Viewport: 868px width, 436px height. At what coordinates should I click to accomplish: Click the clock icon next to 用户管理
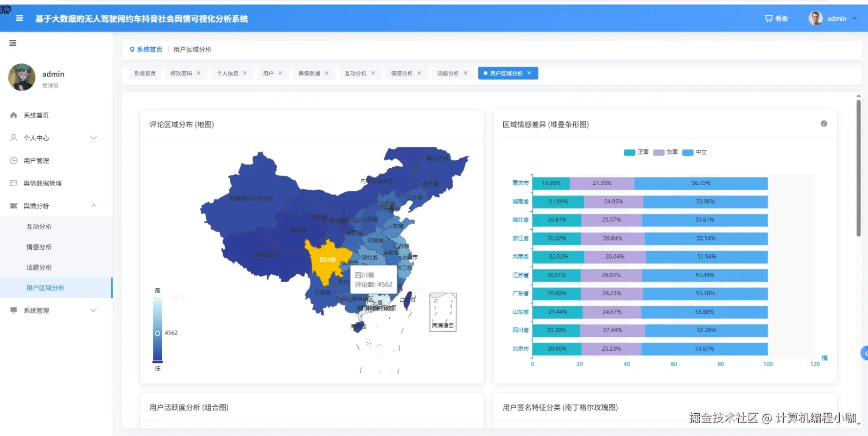point(13,160)
